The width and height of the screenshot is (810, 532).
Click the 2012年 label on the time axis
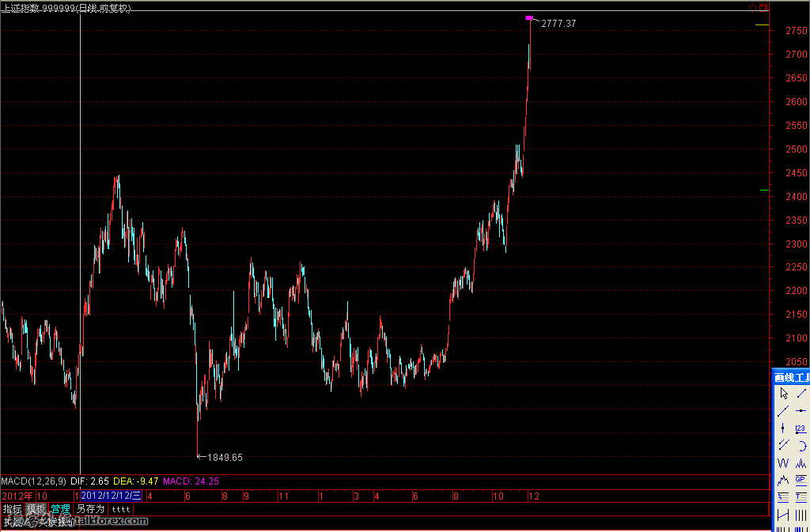coord(17,496)
